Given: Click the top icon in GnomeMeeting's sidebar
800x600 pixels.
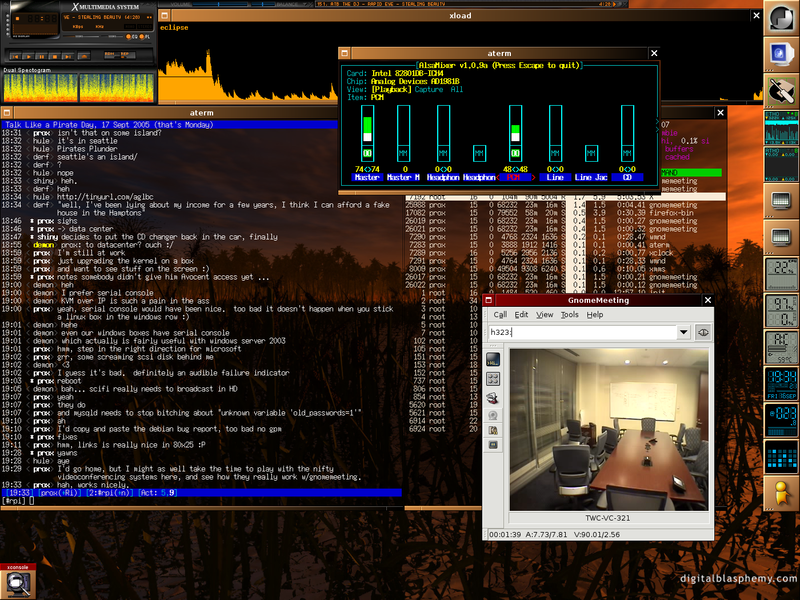Looking at the screenshot, I should pos(493,360).
